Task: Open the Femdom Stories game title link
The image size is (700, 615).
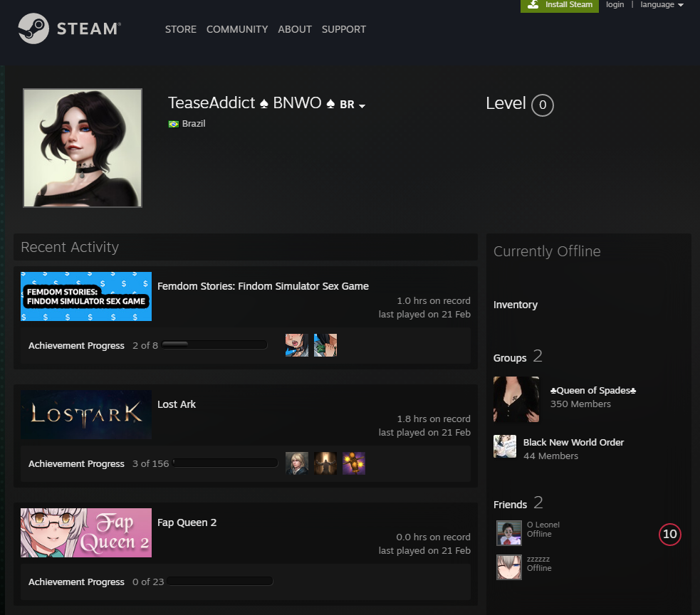Action: [x=263, y=286]
